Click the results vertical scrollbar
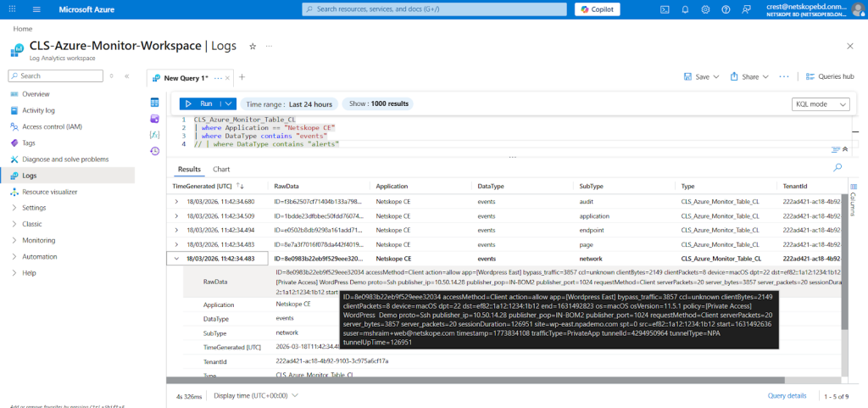 pyautogui.click(x=843, y=260)
